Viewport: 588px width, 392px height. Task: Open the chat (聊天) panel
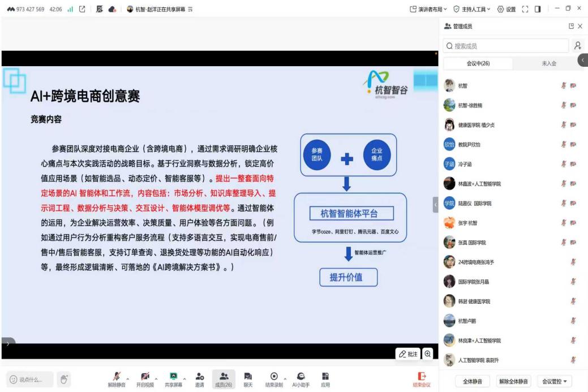tap(248, 377)
